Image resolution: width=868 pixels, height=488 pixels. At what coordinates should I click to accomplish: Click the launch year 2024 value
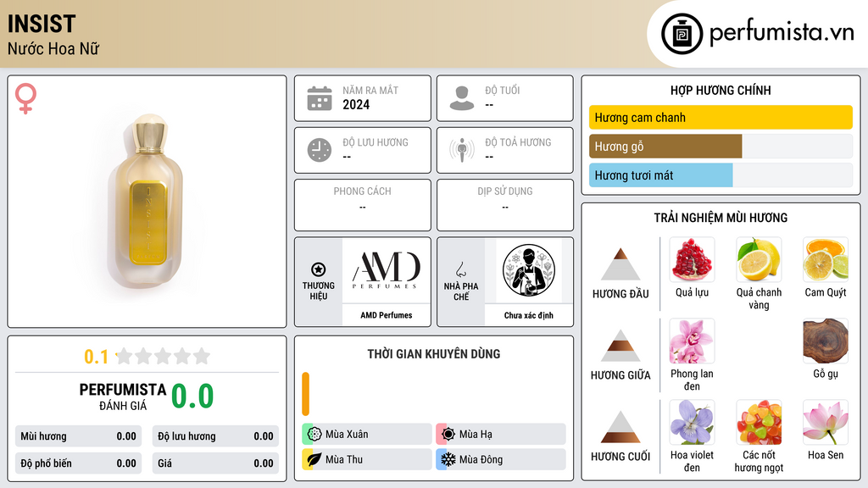point(356,104)
